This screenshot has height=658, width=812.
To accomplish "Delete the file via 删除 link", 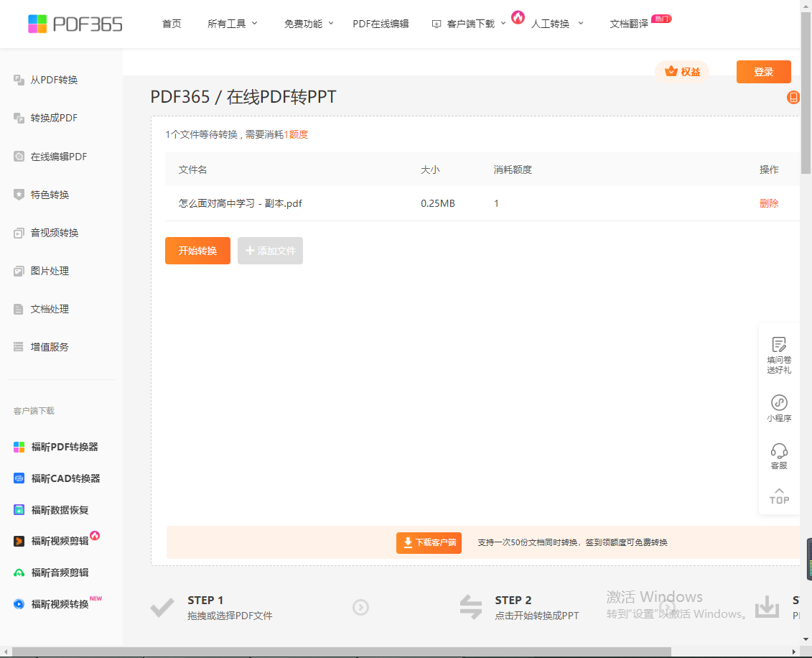I will tap(769, 203).
